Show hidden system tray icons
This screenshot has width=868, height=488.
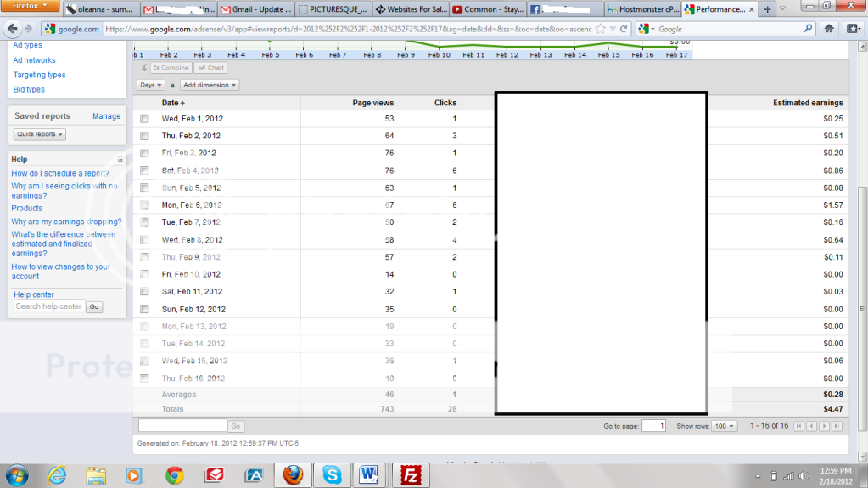[758, 476]
